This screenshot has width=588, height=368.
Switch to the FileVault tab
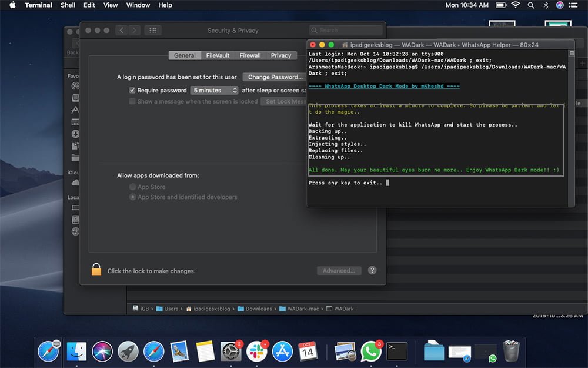218,55
